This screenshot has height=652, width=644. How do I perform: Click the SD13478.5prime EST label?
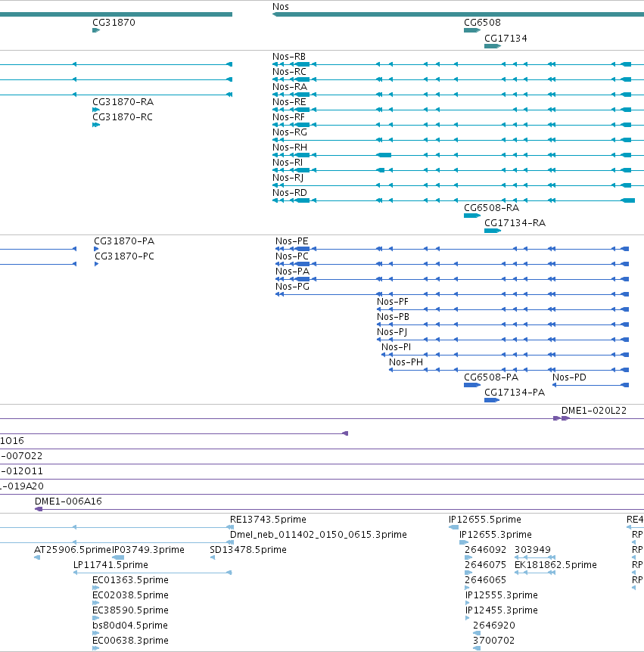click(x=248, y=550)
